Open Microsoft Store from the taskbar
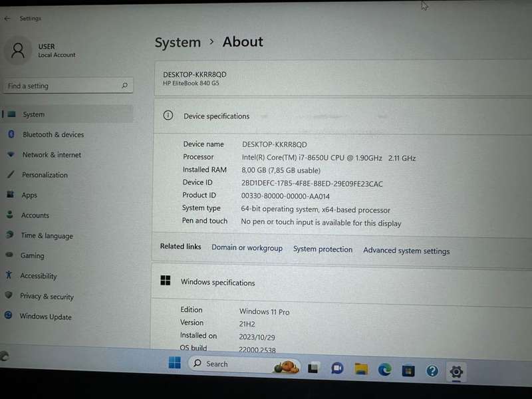 tap(408, 370)
